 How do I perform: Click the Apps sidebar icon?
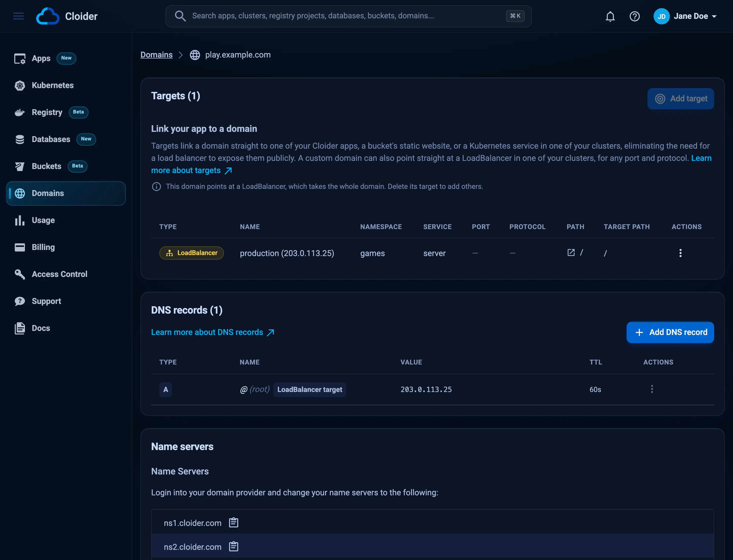20,59
